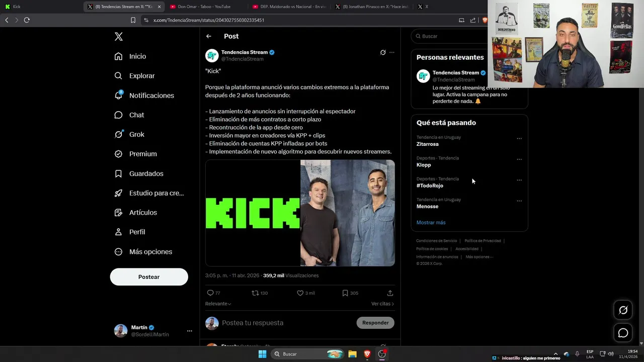Close the Tendencias Stream tab

point(159,7)
